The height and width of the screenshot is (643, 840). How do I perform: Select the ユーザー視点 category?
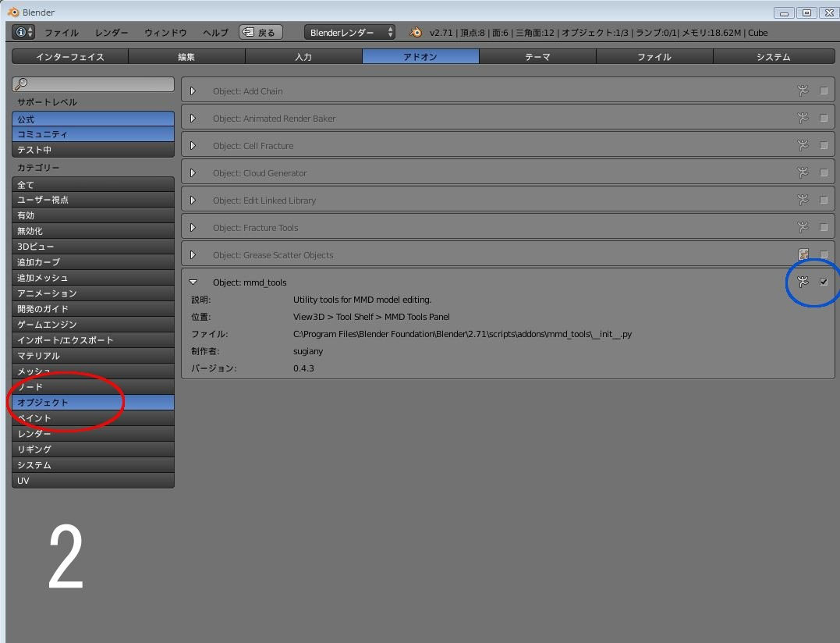pyautogui.click(x=94, y=200)
